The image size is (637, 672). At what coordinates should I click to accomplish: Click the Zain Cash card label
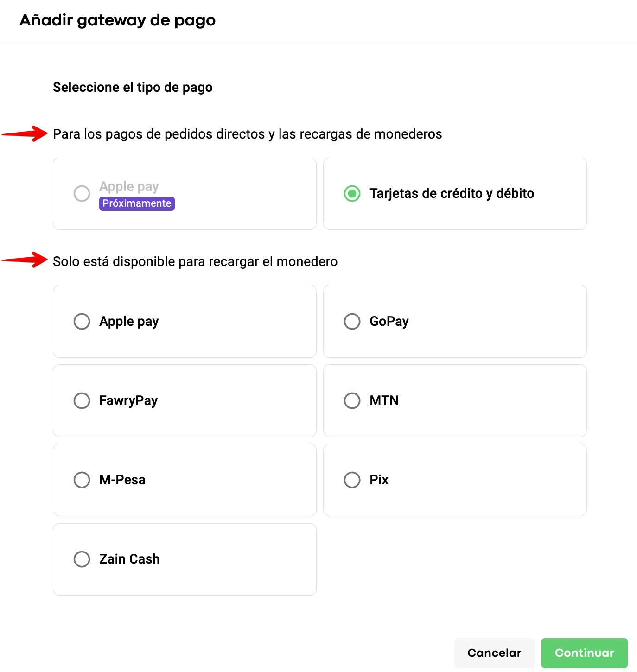[129, 559]
